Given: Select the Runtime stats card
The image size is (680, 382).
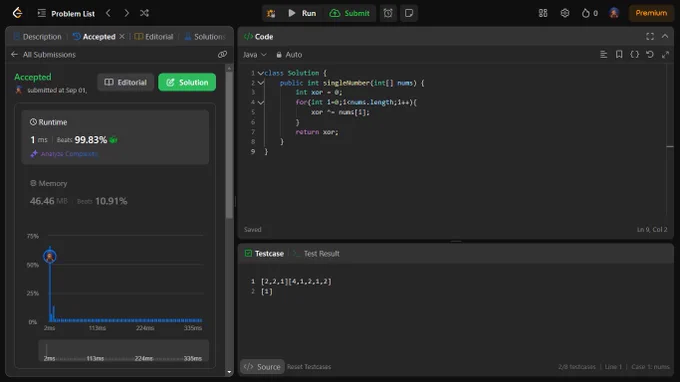Looking at the screenshot, I should (x=115, y=137).
